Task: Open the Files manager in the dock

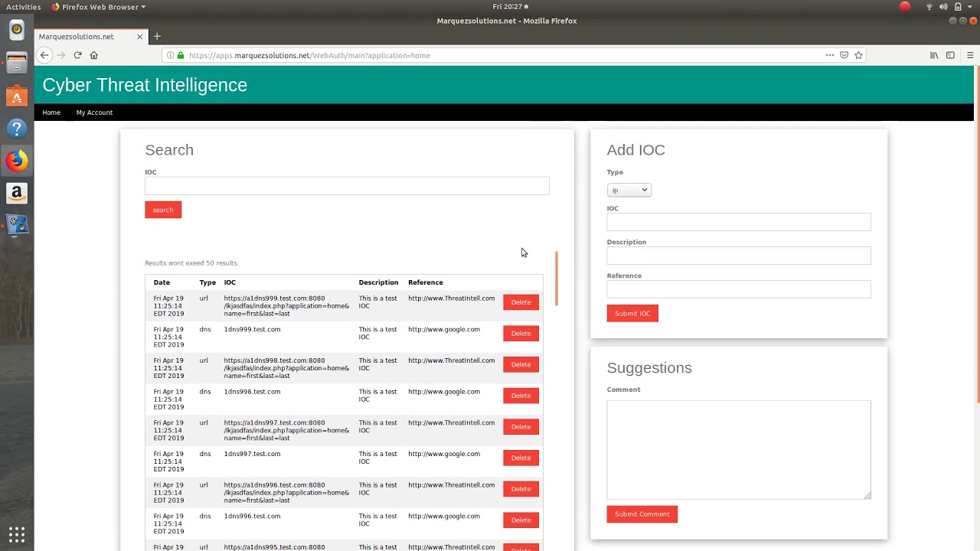Action: [17, 63]
